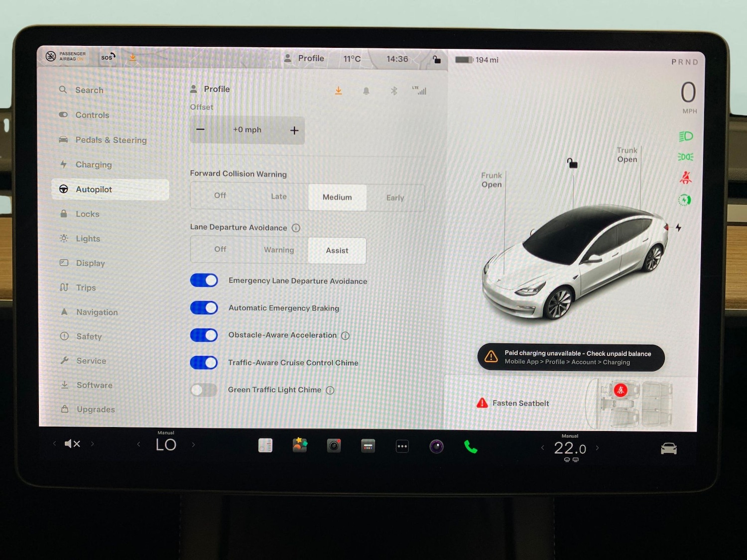Enable Green Traffic Light Chime
The width and height of the screenshot is (747, 560).
203,390
